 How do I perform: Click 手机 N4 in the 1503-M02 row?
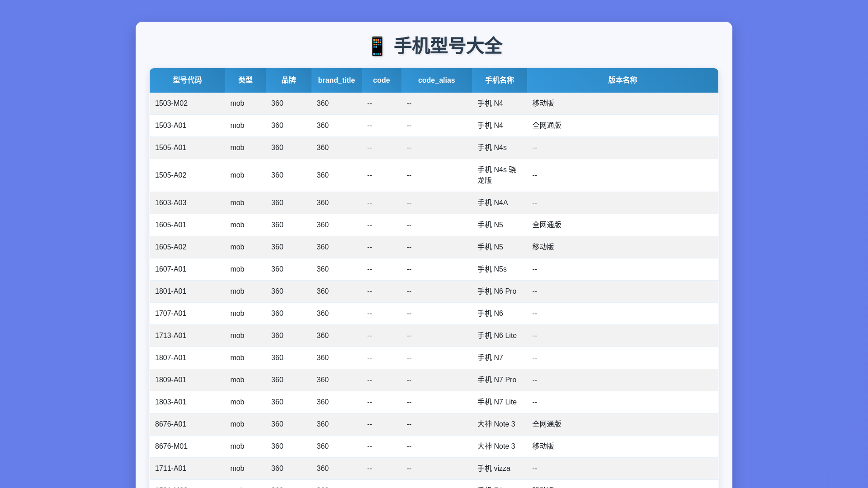tap(490, 103)
